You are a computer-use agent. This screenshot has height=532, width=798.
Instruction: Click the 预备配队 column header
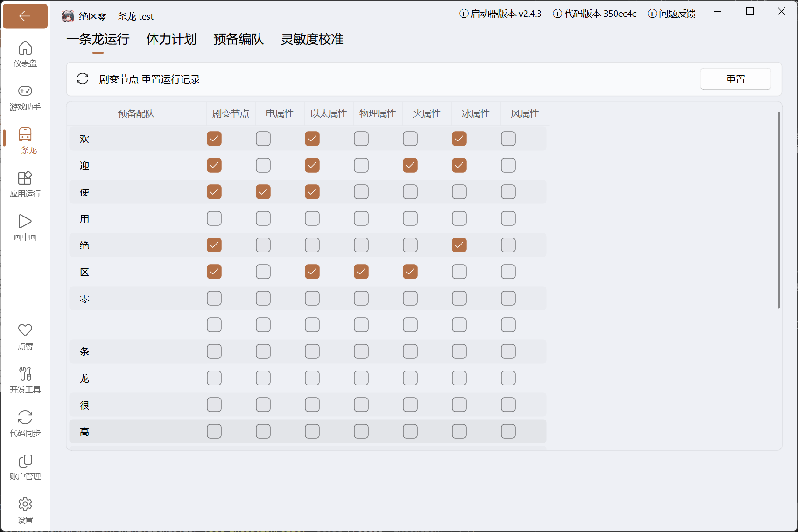click(x=136, y=113)
